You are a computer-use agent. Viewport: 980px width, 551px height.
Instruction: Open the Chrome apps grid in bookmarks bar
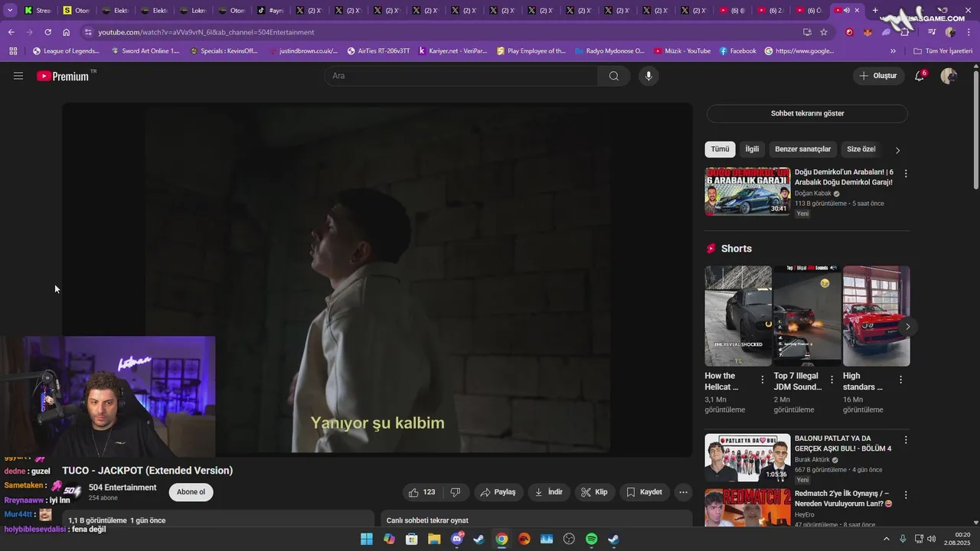coord(13,51)
